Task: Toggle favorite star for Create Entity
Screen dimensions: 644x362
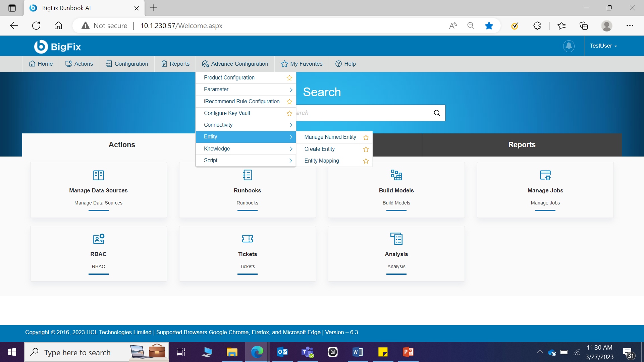Action: click(x=366, y=149)
